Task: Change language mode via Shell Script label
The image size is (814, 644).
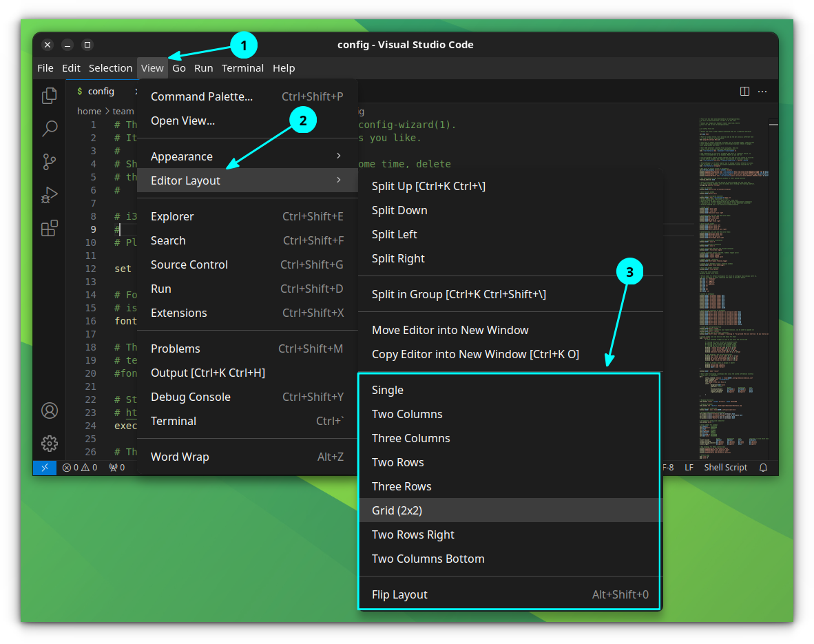Action: point(725,468)
